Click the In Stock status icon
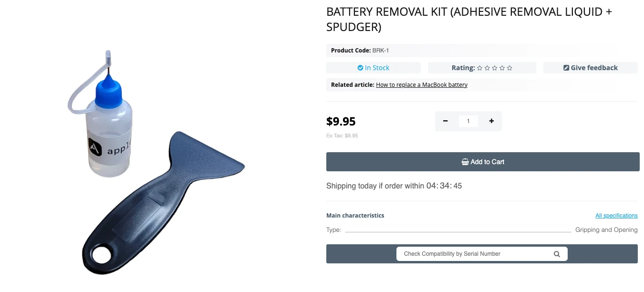Image resolution: width=644 pixels, height=292 pixels. (361, 68)
